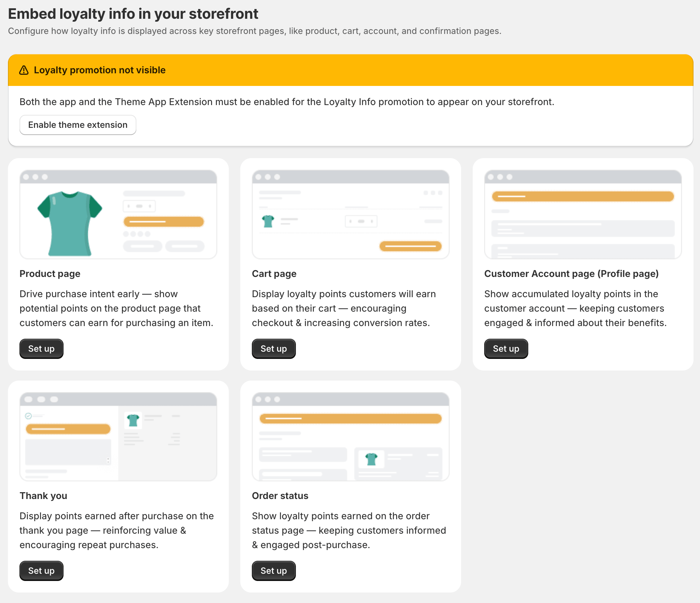The height and width of the screenshot is (603, 700).
Task: Click the Enable theme extension button
Action: click(78, 125)
